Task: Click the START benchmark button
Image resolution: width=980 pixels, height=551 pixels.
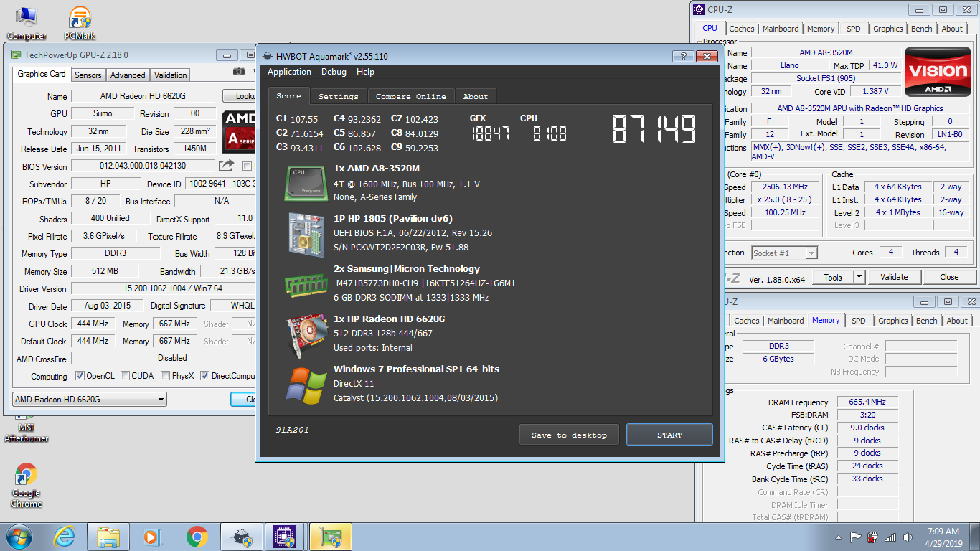Action: [x=669, y=435]
